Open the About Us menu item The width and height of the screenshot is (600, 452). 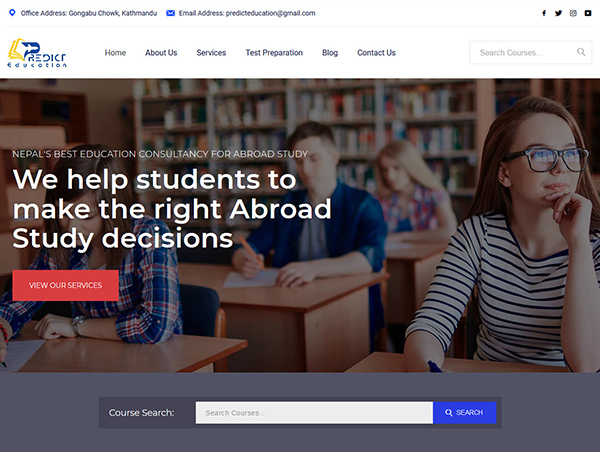tap(161, 53)
